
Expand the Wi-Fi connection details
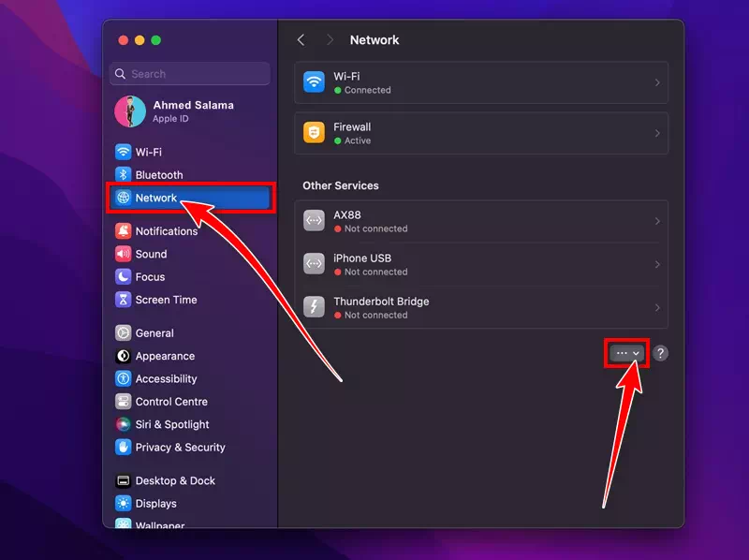pos(481,82)
